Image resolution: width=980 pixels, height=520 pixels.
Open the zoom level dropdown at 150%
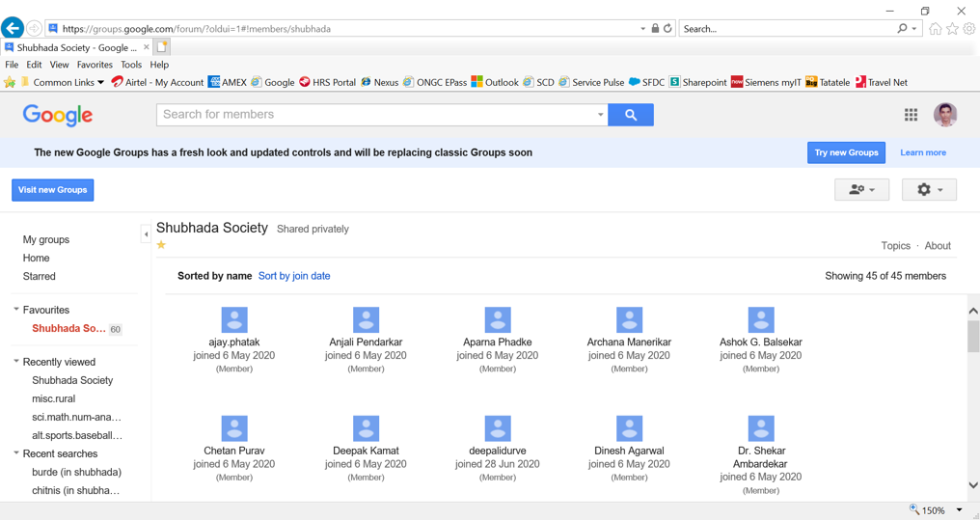[960, 510]
